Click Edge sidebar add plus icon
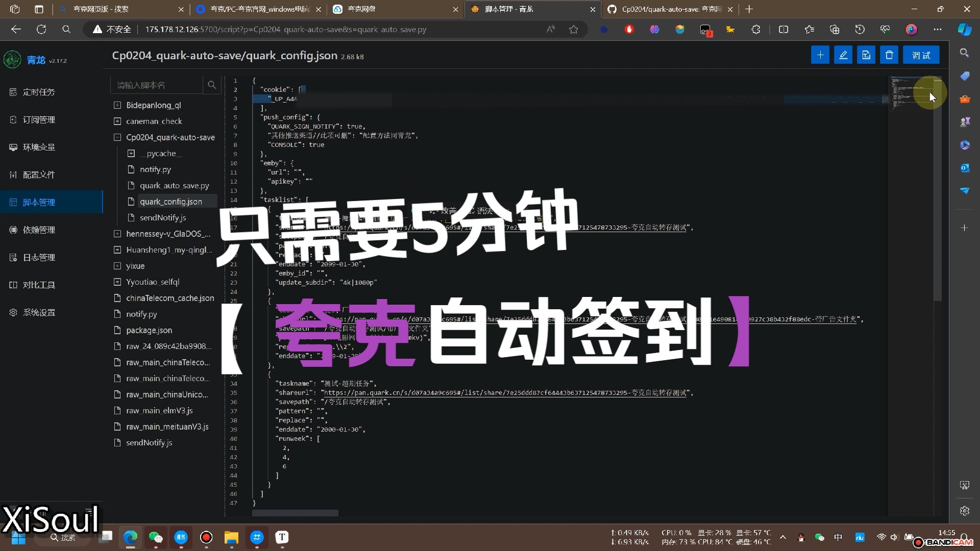 coord(965,228)
